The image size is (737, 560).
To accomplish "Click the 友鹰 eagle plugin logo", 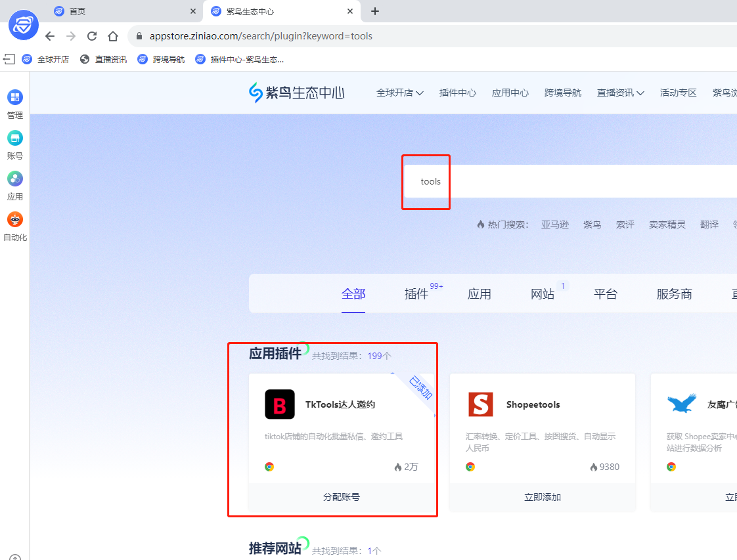I will (682, 404).
